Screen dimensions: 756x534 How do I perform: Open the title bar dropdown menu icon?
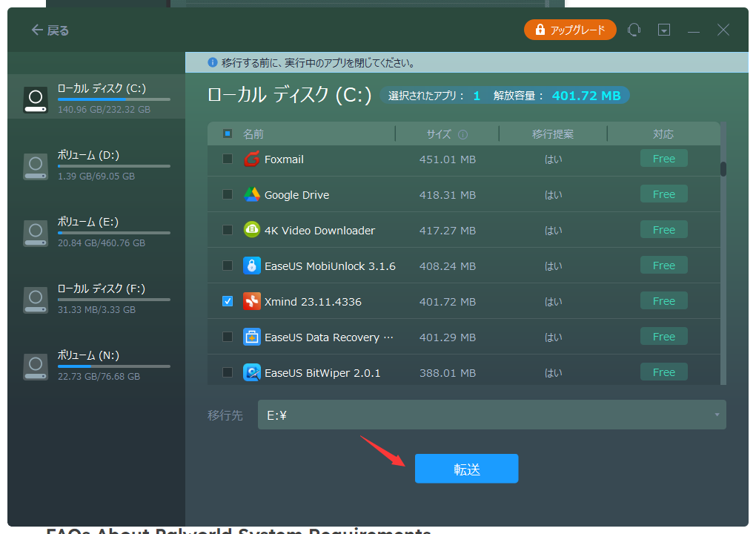point(664,30)
